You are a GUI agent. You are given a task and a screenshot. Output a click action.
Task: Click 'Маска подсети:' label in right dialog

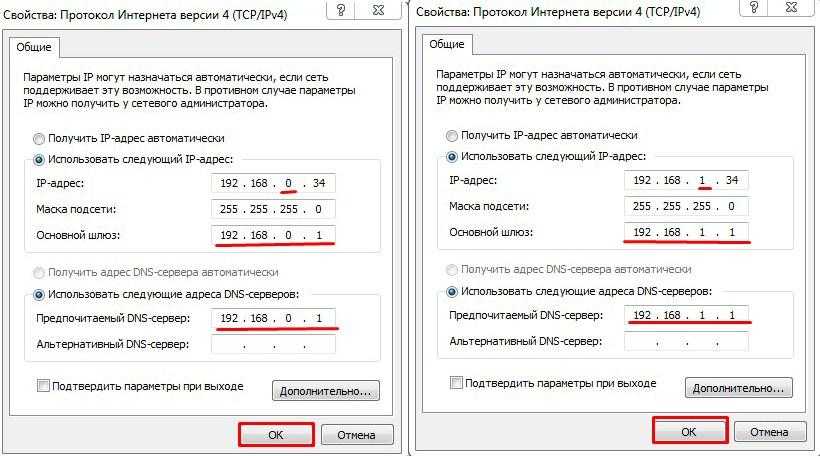pyautogui.click(x=489, y=206)
